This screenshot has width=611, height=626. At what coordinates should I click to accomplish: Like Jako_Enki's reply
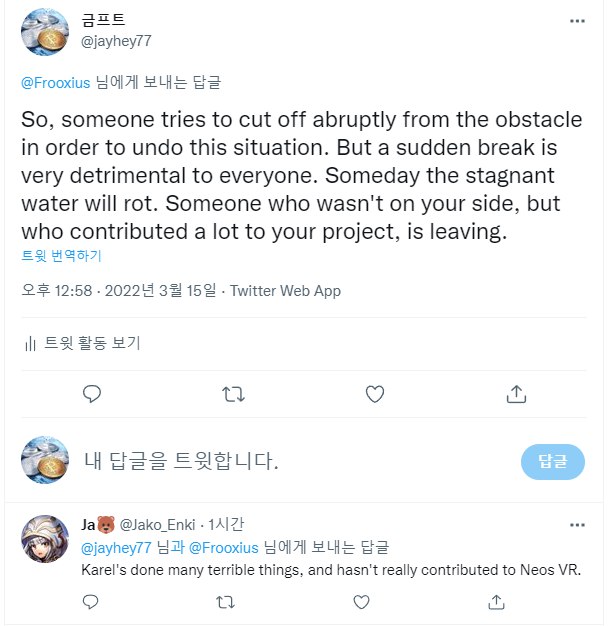[x=361, y=602]
